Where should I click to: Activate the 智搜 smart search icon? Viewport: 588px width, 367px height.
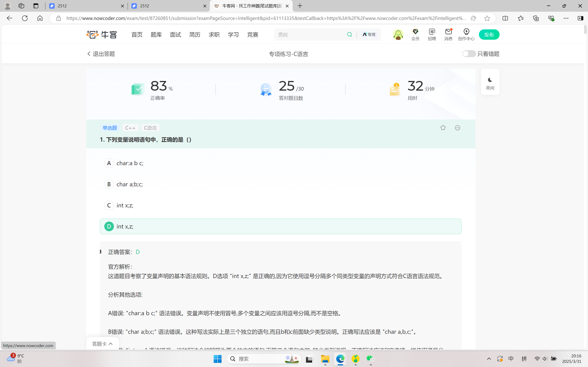pos(369,34)
